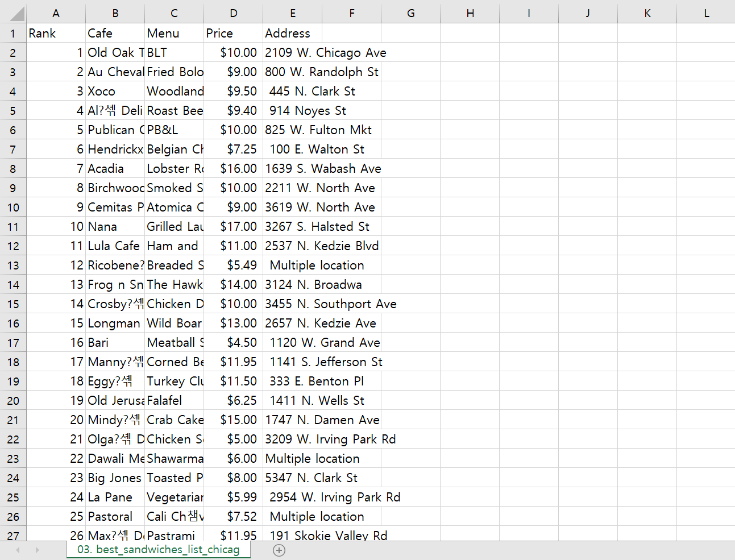The width and height of the screenshot is (735, 560).
Task: Select the Crab Cake menu cell
Action: [174, 420]
